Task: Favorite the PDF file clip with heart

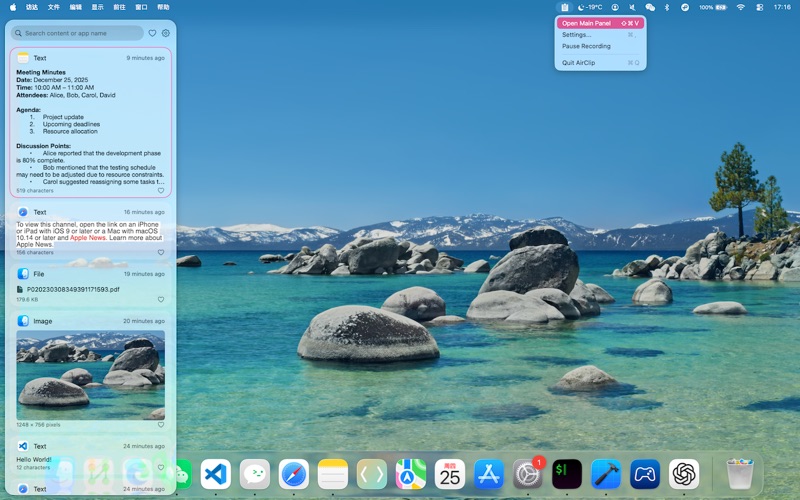Action: (x=160, y=299)
